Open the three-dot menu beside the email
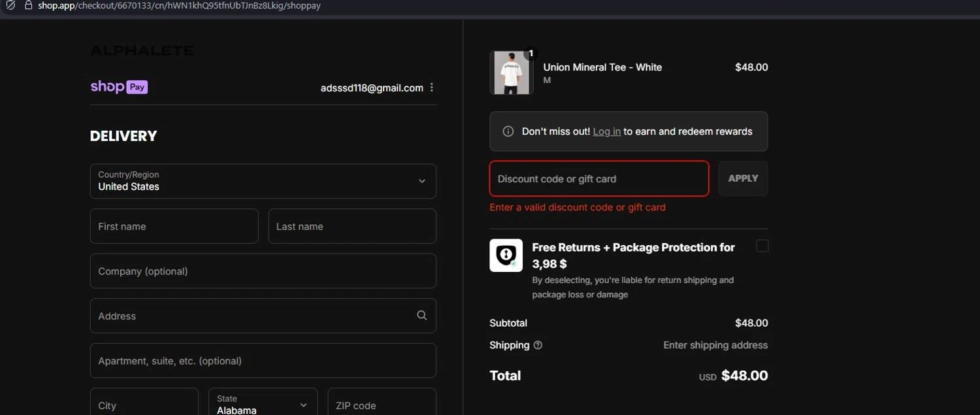Image resolution: width=980 pixels, height=415 pixels. point(432,88)
